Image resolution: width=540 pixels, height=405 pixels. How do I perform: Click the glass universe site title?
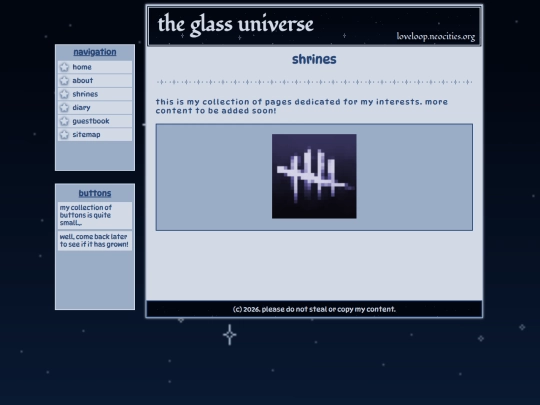tap(236, 24)
